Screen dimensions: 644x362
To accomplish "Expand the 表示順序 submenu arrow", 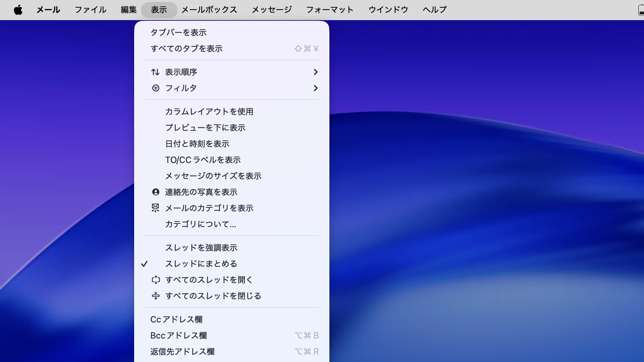I will (x=315, y=72).
